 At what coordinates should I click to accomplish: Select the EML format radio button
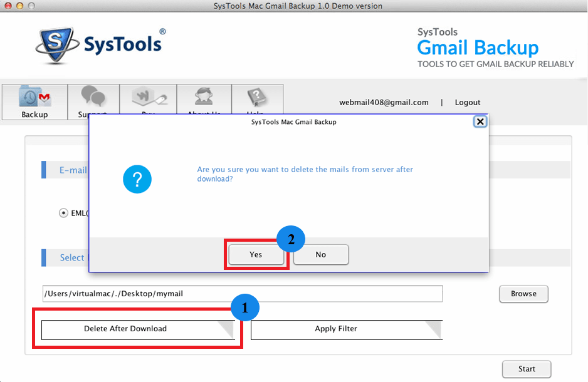(x=63, y=213)
